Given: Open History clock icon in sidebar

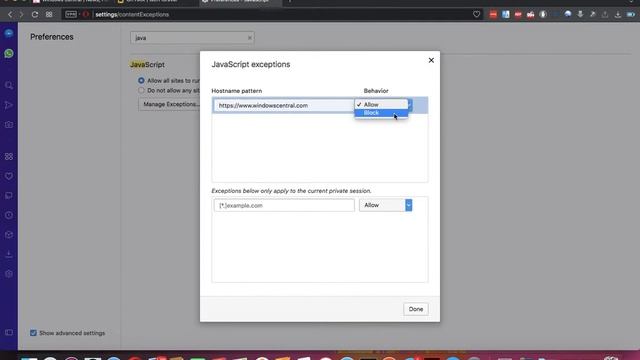Looking at the screenshot, I should pyautogui.click(x=9, y=215).
